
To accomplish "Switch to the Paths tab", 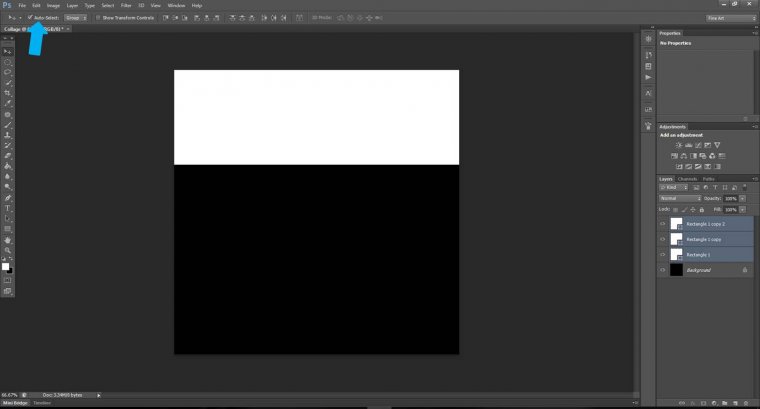I will [709, 179].
